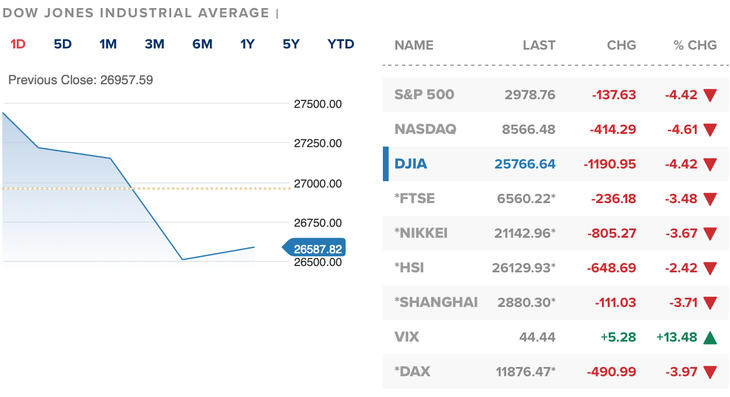Image resolution: width=730 pixels, height=397 pixels.
Task: Open the S&P 500 index row
Action: coord(556,95)
